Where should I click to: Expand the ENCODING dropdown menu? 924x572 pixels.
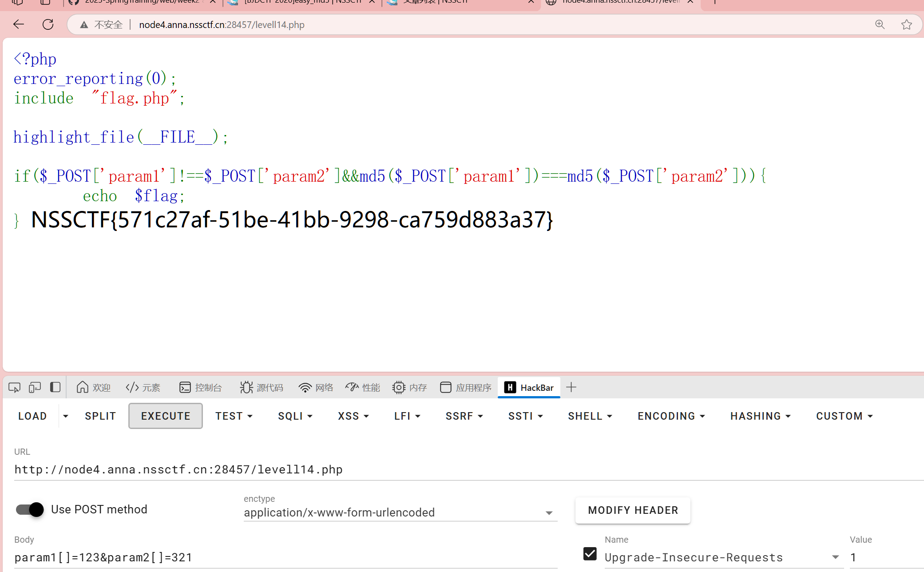671,416
